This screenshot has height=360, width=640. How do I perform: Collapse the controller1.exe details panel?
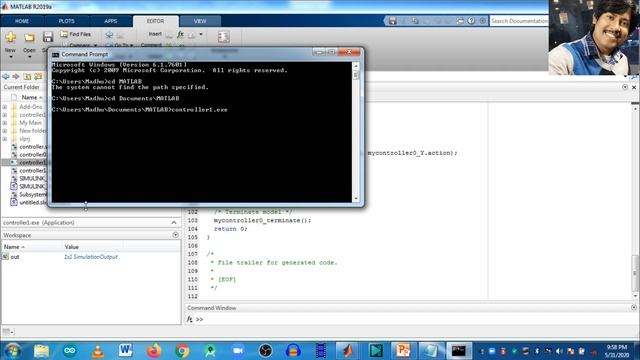coord(174,223)
